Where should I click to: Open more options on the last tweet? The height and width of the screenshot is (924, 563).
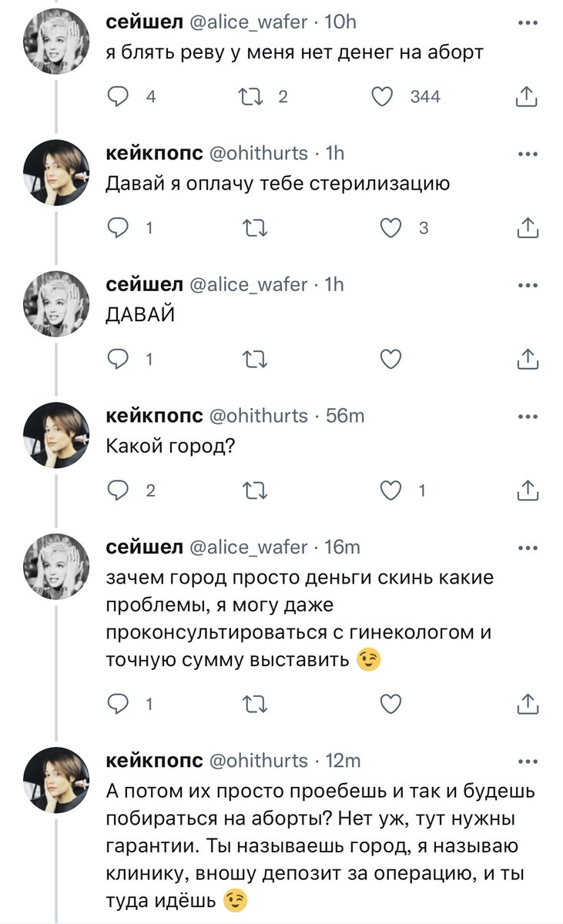[527, 761]
